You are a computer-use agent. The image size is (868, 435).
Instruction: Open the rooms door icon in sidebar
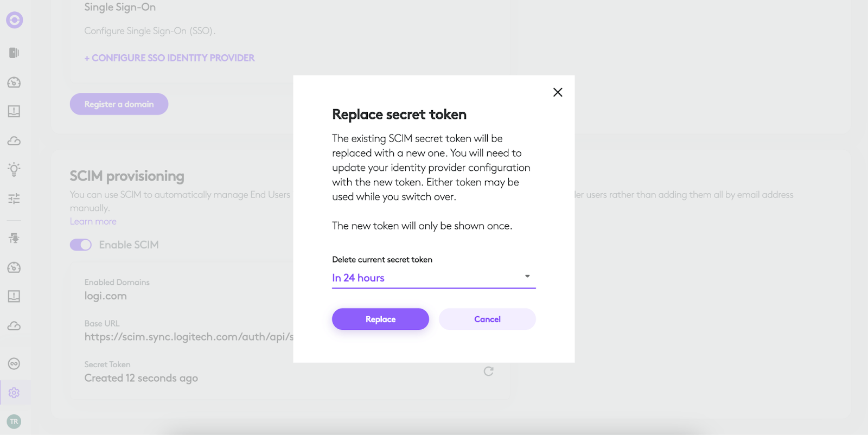[x=14, y=53]
